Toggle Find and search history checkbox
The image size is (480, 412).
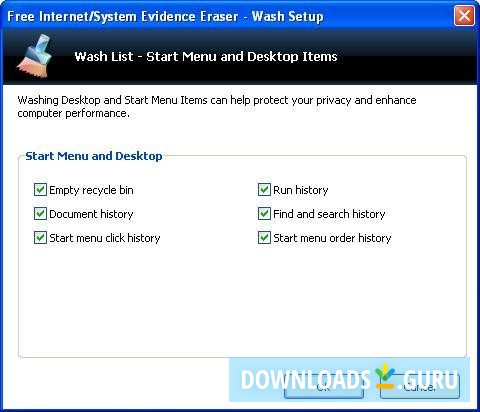(264, 214)
